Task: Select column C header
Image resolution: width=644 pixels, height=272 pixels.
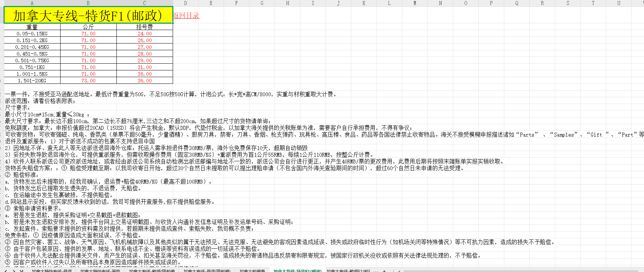Action: (x=145, y=3)
